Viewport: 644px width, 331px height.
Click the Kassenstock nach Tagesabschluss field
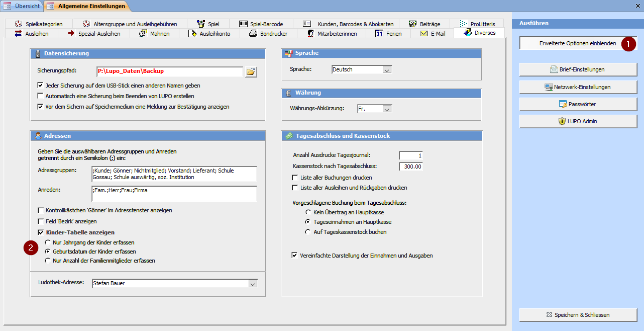pyautogui.click(x=411, y=166)
